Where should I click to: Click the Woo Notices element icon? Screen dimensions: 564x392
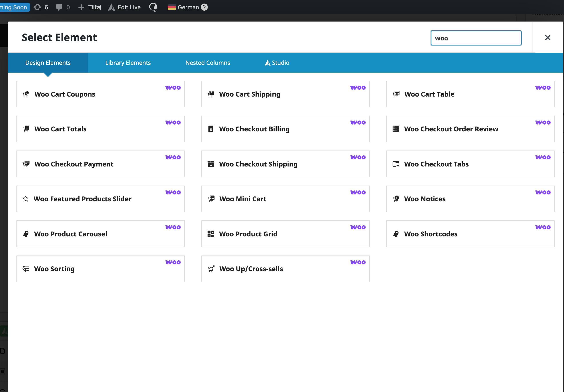[396, 199]
